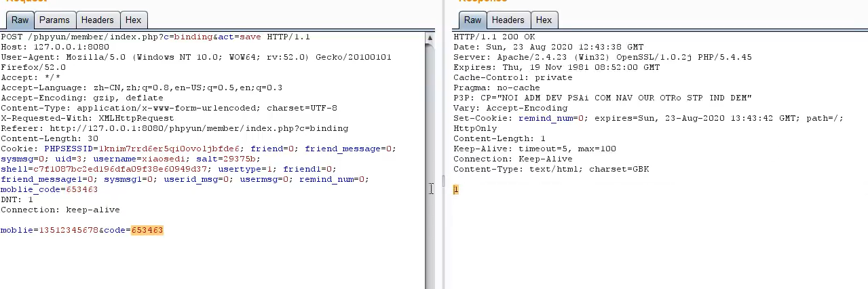
Task: Switch to the request Raw tab
Action: [x=20, y=20]
